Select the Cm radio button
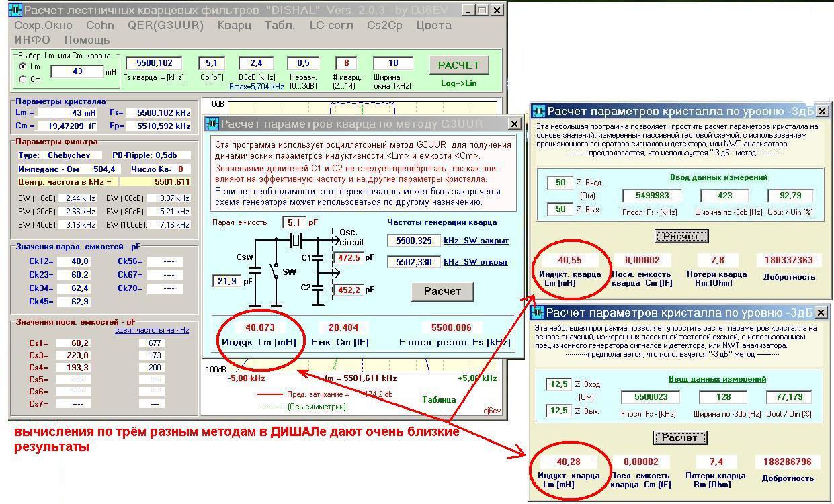 pos(23,79)
